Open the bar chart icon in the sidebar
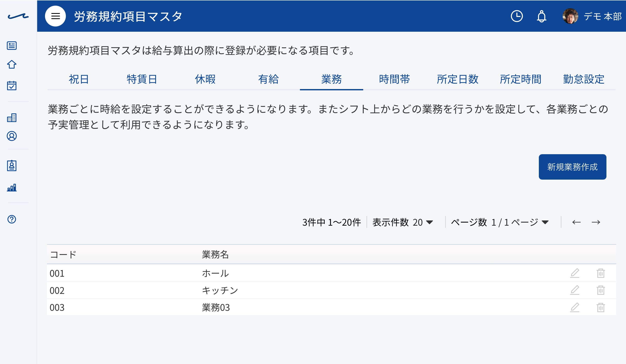626x364 pixels. 12,187
